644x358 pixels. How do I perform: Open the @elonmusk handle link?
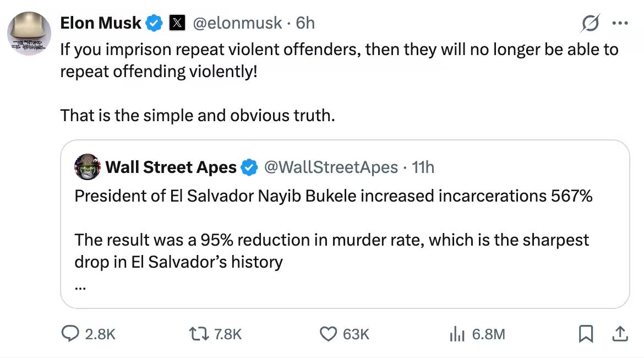pos(237,23)
